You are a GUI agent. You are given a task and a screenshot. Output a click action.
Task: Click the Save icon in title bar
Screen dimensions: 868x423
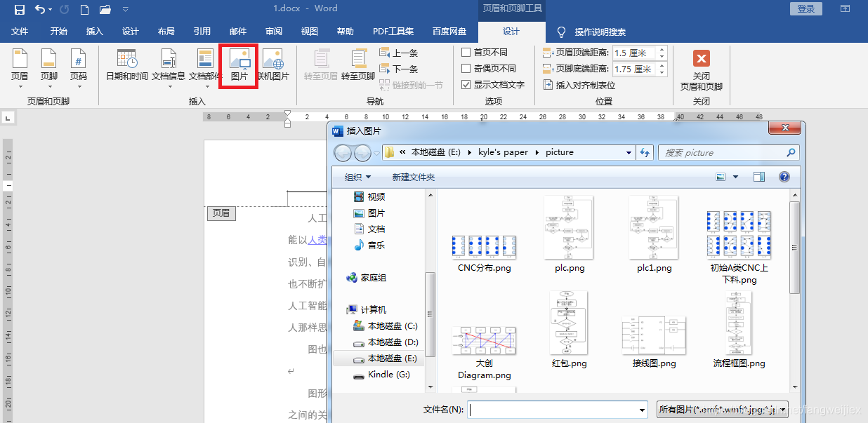pyautogui.click(x=20, y=10)
